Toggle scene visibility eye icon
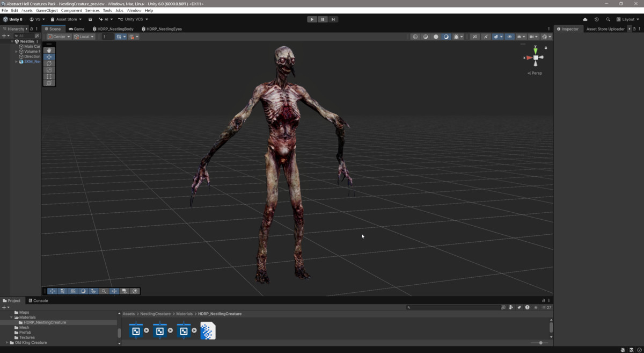Screen dimensions: 644x353 [510, 37]
